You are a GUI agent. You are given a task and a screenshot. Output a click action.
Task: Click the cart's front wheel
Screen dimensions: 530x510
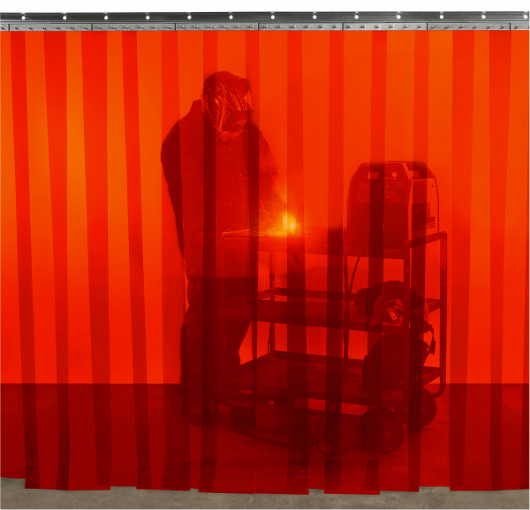383,431
